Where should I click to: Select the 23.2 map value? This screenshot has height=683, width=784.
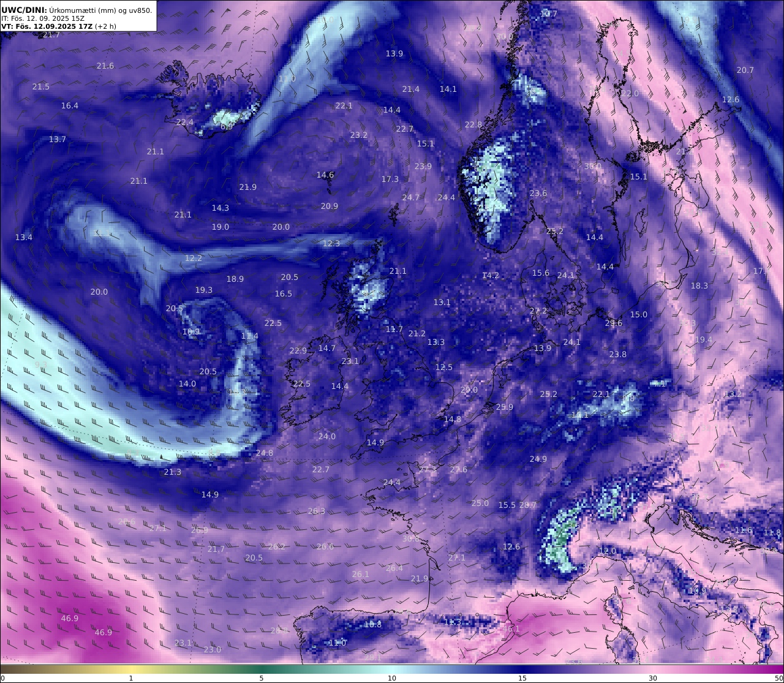(x=359, y=135)
